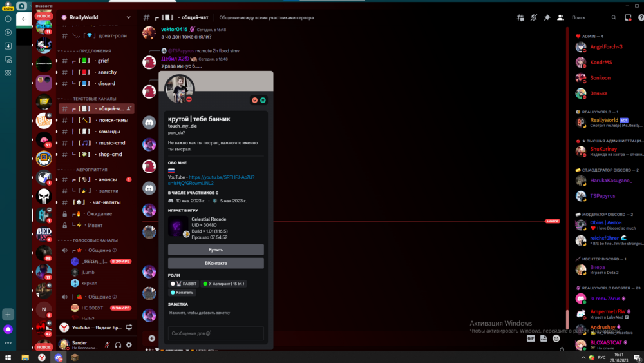This screenshot has height=363, width=644.
Task: Open the чат-ивенты channel
Action: coord(97,202)
